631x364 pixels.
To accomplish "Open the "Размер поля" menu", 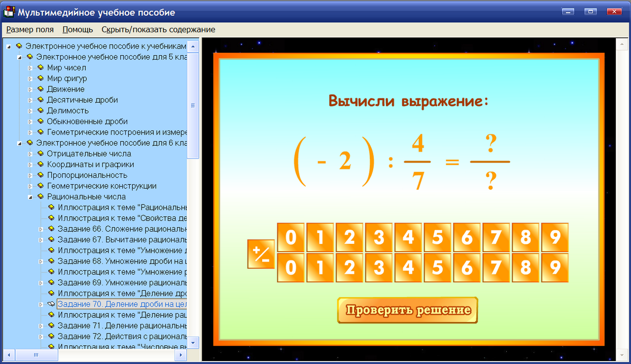I will coord(29,30).
